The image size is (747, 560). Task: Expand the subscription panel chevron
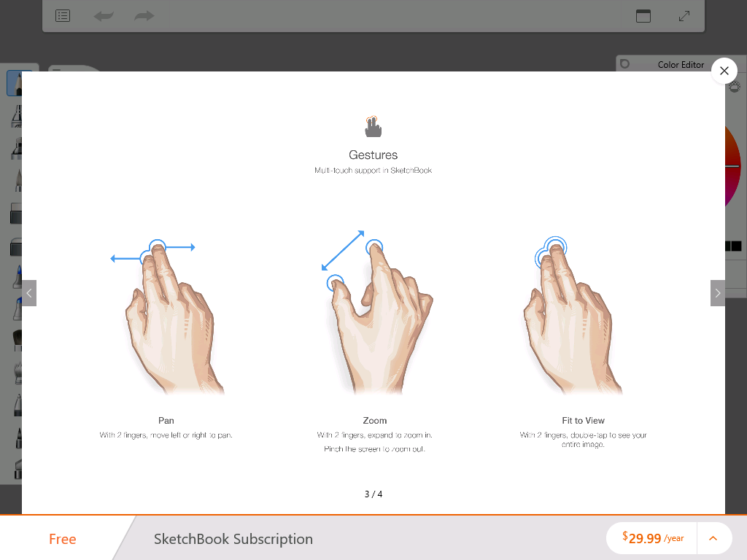[x=713, y=539]
